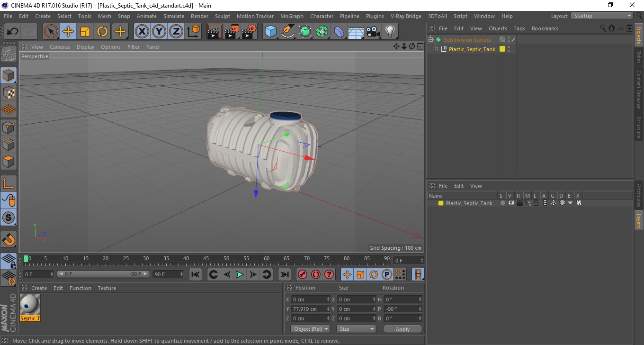The image size is (644, 345).
Task: Switch the coordinate system icon
Action: click(x=193, y=32)
